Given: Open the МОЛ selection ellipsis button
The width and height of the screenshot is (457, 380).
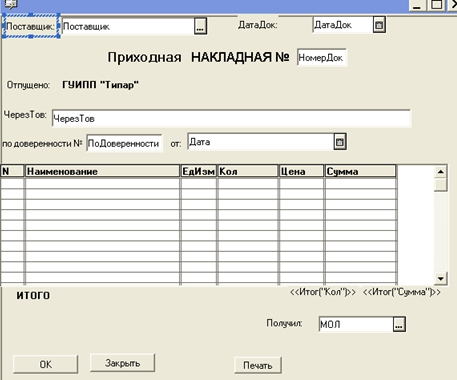Looking at the screenshot, I should 399,324.
